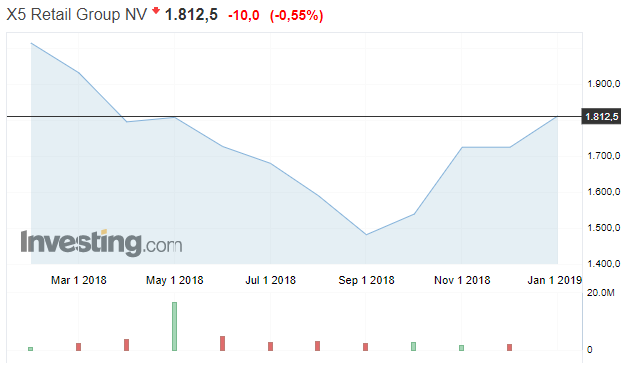Click the red down-arrow price indicator icon
638x367 pixels.
tap(156, 10)
